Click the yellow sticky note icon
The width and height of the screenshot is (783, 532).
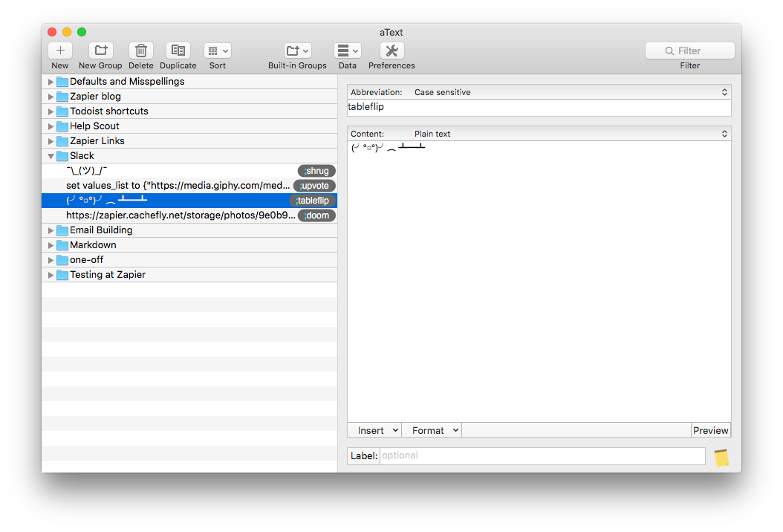[721, 458]
